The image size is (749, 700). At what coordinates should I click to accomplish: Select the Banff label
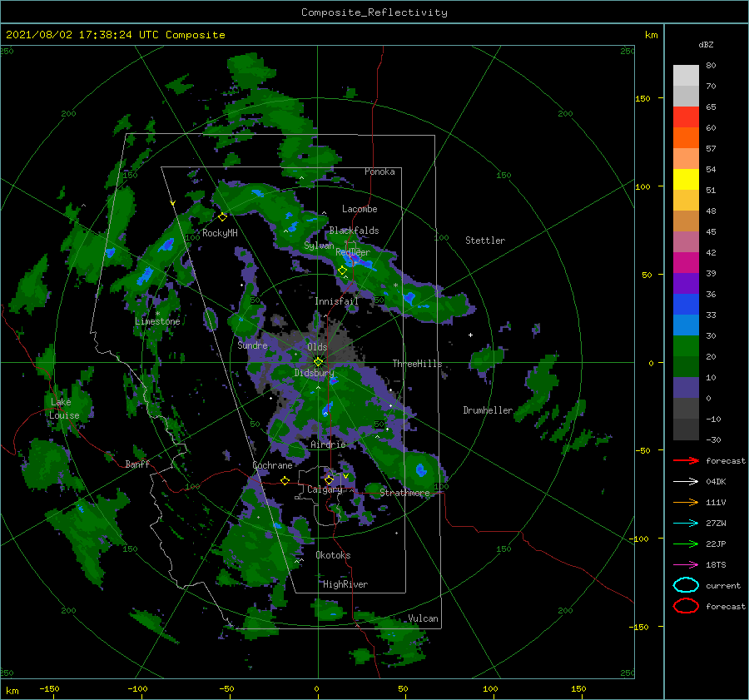click(x=137, y=464)
